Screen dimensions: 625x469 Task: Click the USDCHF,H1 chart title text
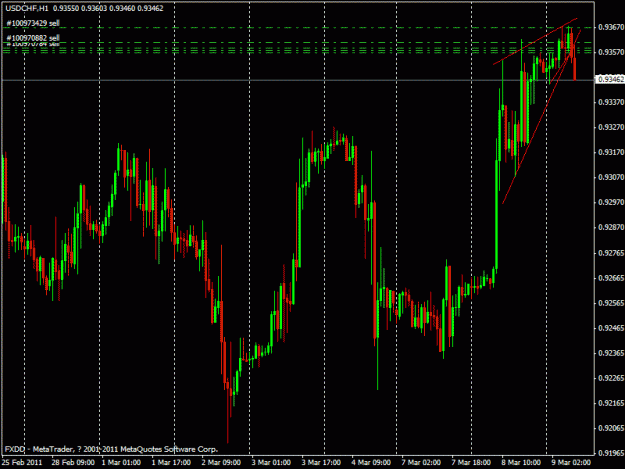click(27, 8)
